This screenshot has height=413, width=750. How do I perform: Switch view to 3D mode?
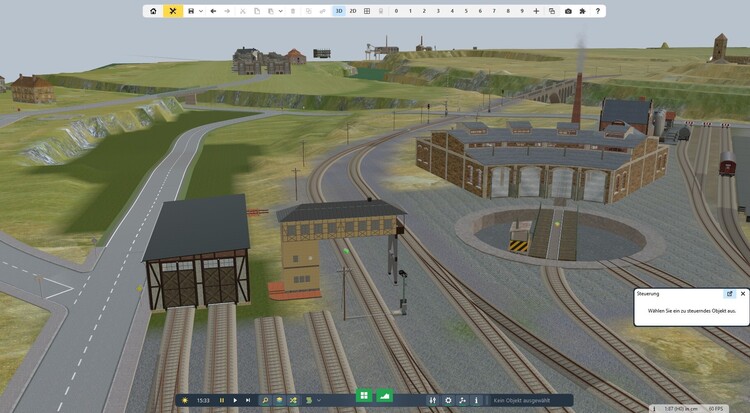(x=339, y=11)
